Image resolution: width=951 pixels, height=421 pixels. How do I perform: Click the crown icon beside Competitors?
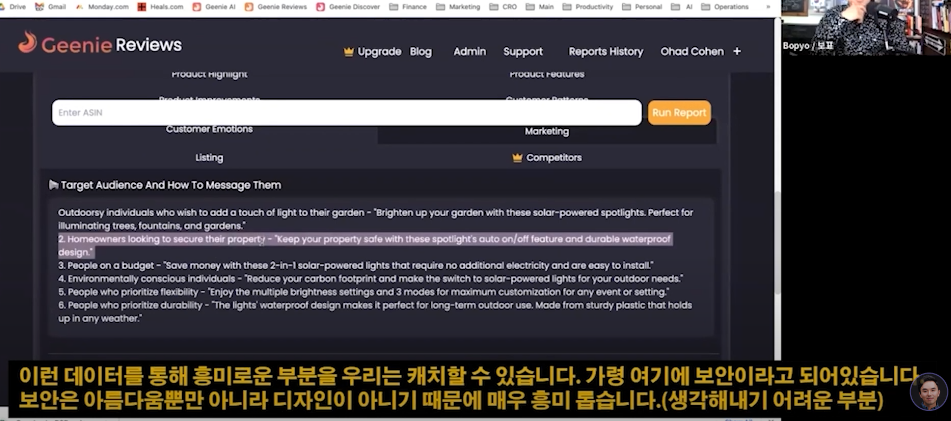pos(517,158)
